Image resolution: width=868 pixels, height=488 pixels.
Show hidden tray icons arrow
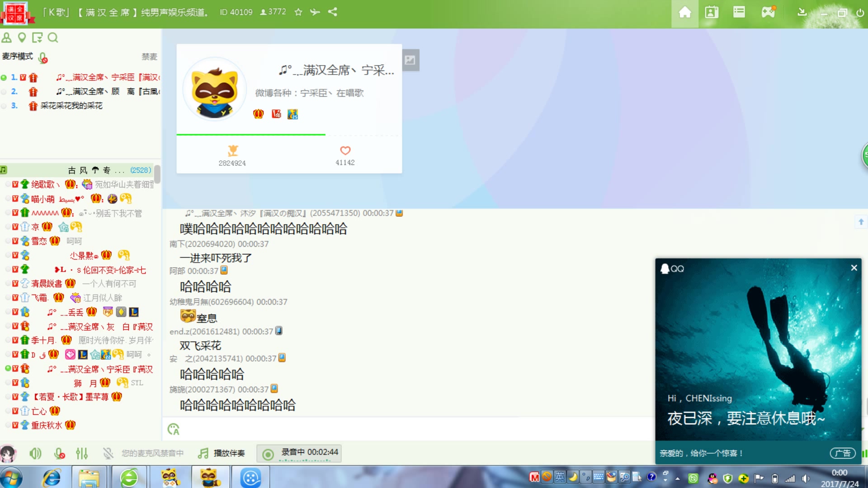pos(677,479)
